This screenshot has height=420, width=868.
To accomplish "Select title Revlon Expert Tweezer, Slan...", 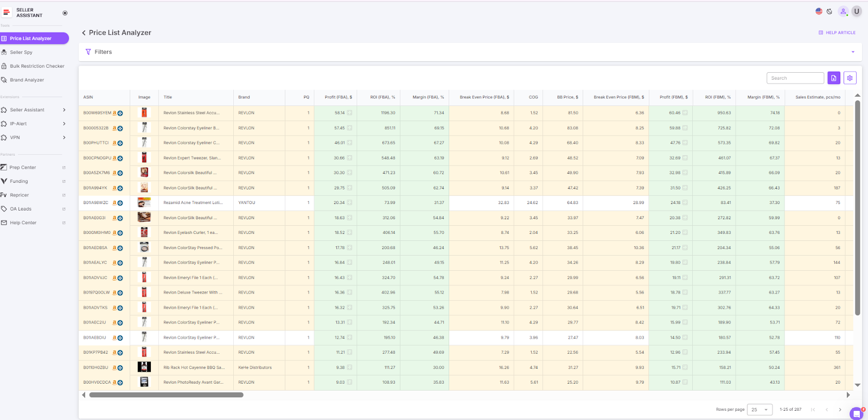I will [x=192, y=158].
